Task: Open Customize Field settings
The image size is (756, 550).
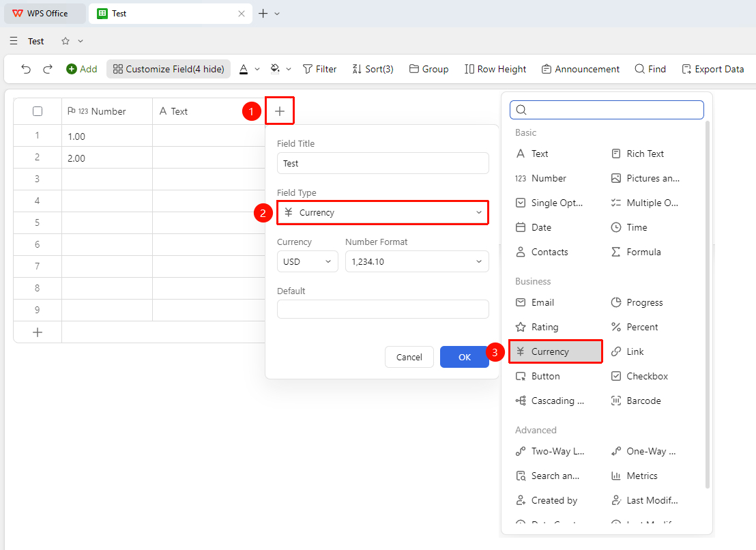Action: (169, 69)
